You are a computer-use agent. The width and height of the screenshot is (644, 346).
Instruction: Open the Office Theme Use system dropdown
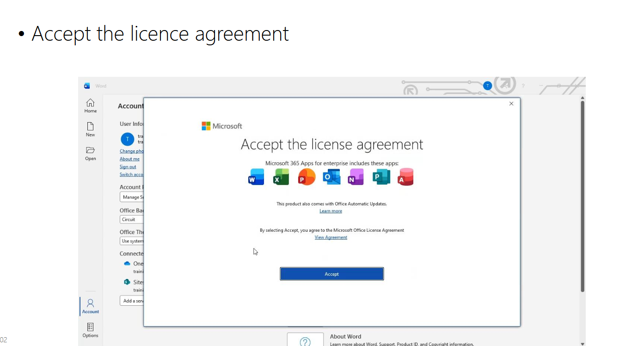click(x=132, y=241)
